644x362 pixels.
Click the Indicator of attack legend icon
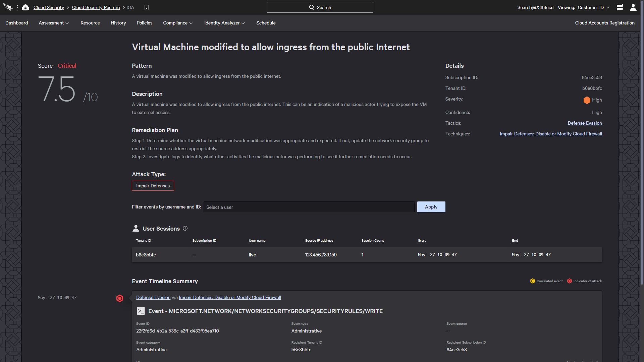click(570, 281)
